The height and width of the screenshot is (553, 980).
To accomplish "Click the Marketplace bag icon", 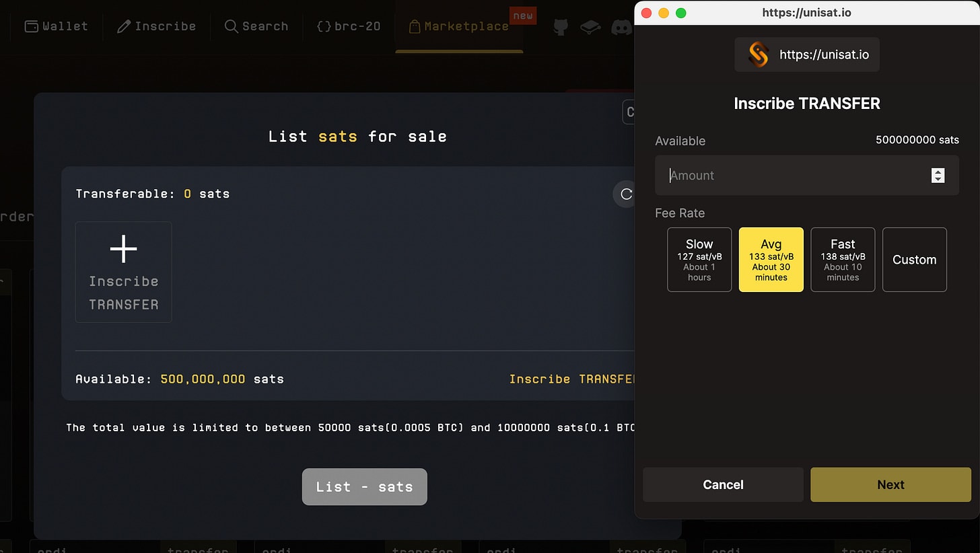I will 415,27.
